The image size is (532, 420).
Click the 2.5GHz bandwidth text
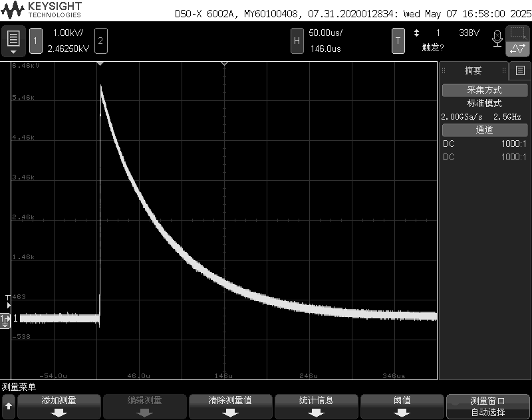click(x=507, y=117)
